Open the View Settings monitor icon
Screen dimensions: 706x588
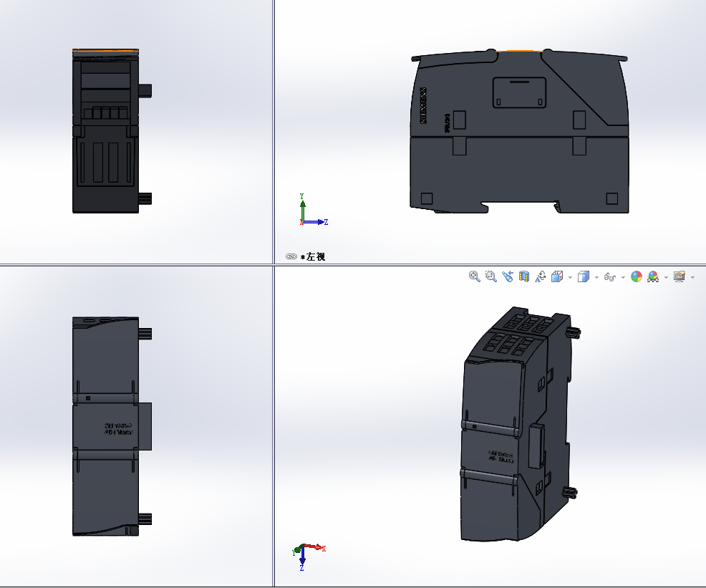click(680, 276)
